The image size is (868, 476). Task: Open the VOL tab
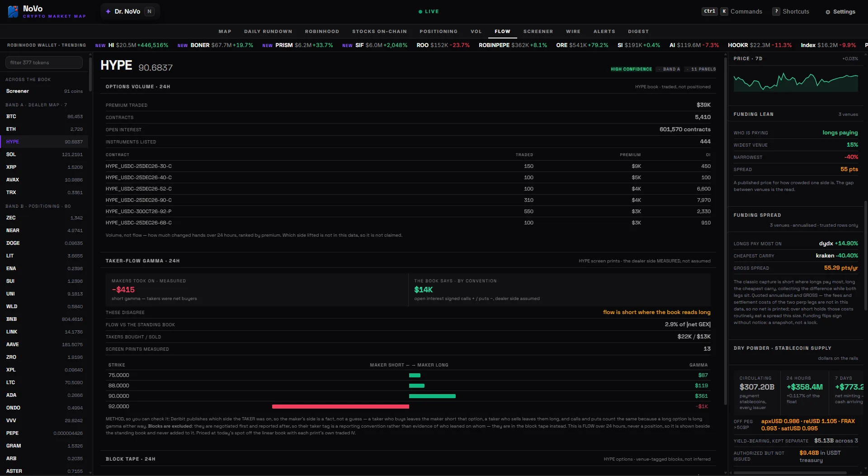pos(476,31)
